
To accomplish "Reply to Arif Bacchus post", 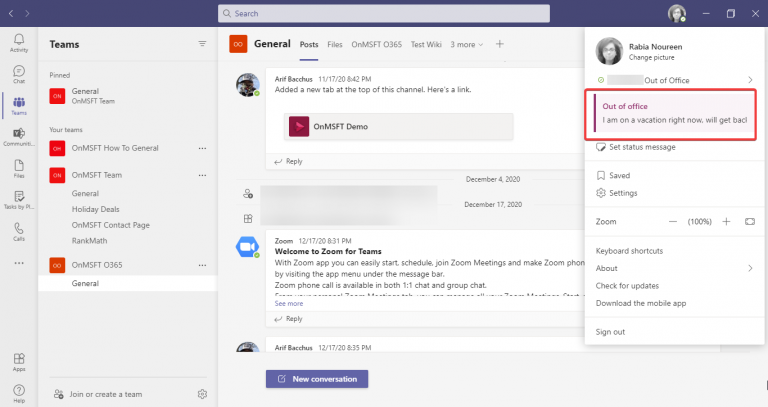I will 288,161.
